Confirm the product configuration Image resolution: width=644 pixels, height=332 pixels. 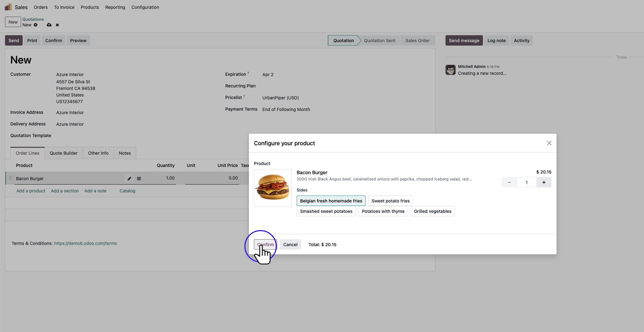point(265,244)
